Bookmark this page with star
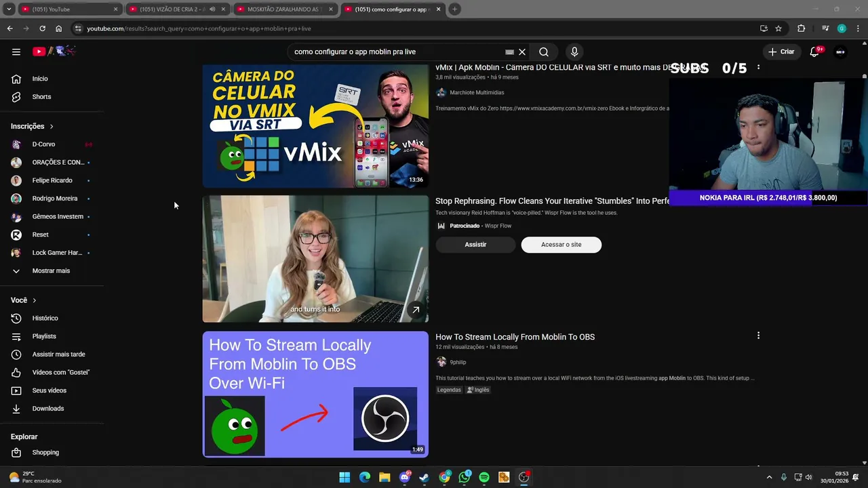The image size is (868, 488). point(778,28)
